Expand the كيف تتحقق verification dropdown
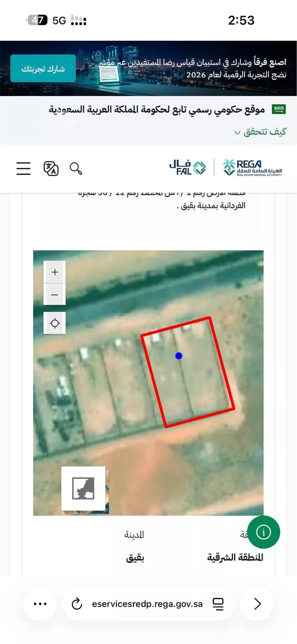 (x=260, y=132)
